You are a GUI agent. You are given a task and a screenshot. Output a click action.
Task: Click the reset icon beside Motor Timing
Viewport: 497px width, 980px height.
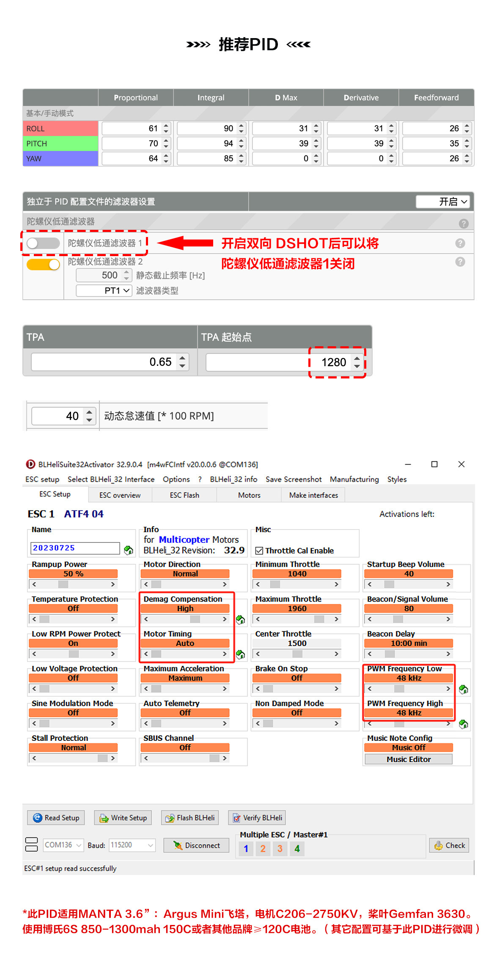[240, 654]
